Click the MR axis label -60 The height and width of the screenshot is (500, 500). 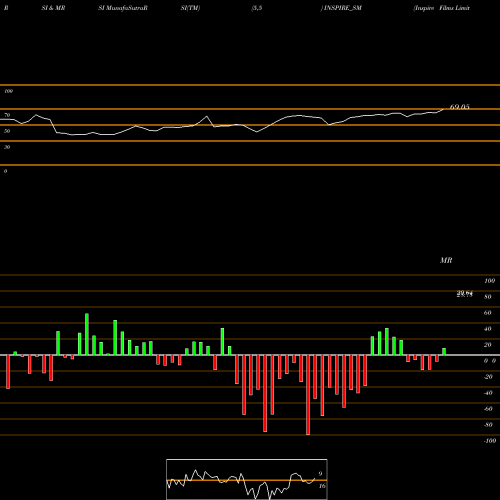488,409
